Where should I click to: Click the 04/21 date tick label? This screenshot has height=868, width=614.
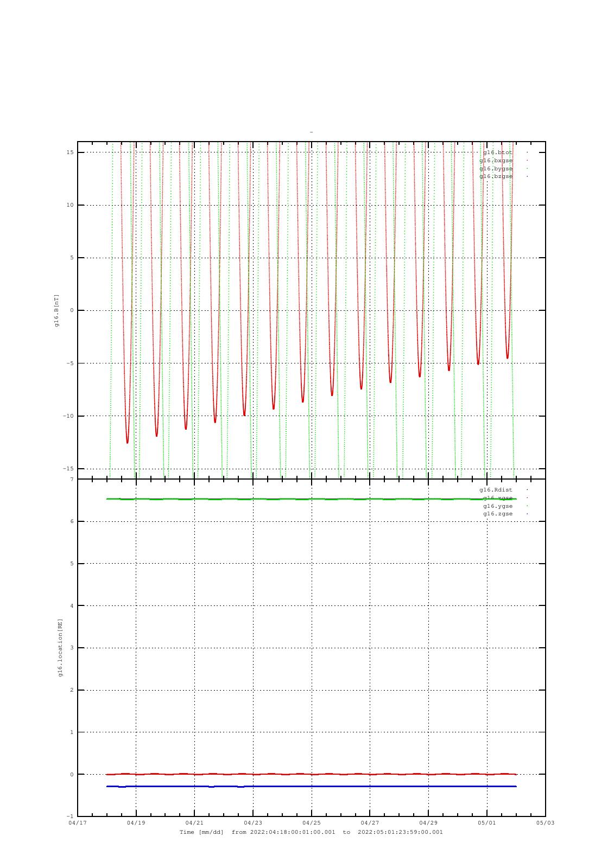coord(194,823)
